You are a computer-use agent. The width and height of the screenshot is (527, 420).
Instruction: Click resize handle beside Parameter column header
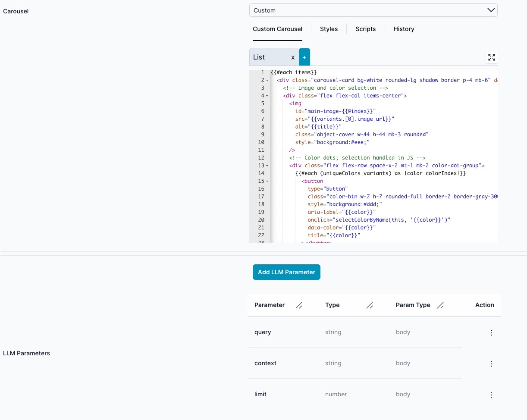point(299,305)
